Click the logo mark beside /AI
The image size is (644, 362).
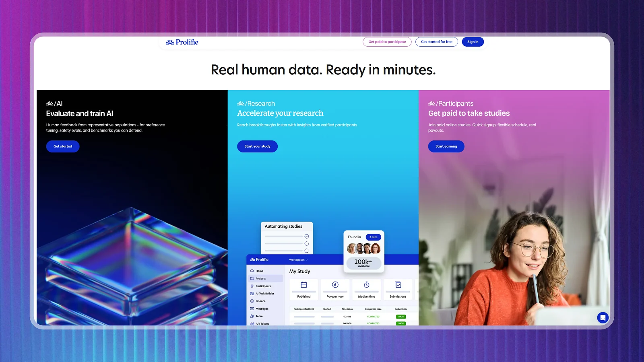pos(50,103)
